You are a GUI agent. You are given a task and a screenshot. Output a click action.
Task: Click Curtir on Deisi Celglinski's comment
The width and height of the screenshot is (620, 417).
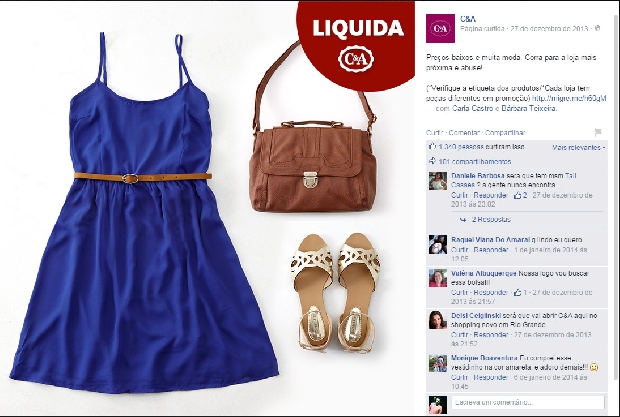point(459,334)
